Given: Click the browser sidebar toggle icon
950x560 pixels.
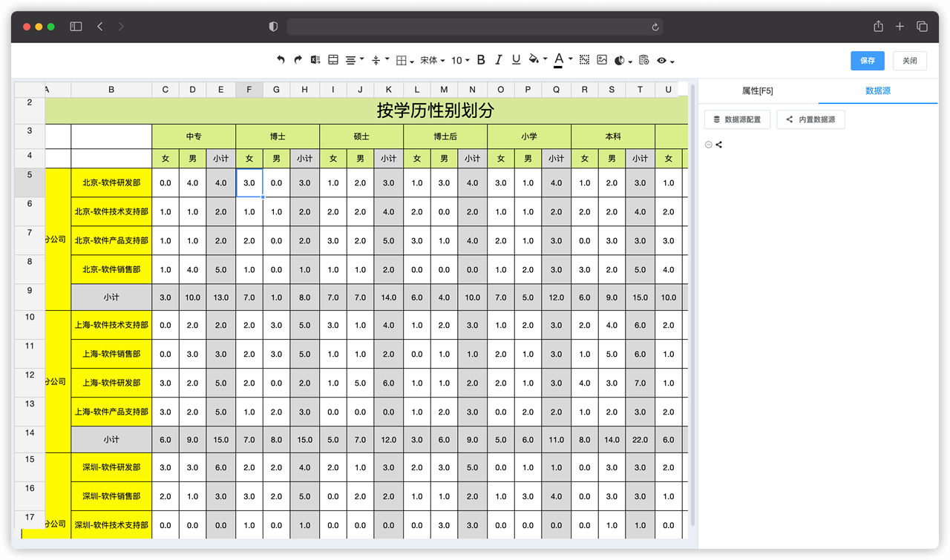Looking at the screenshot, I should pyautogui.click(x=76, y=27).
